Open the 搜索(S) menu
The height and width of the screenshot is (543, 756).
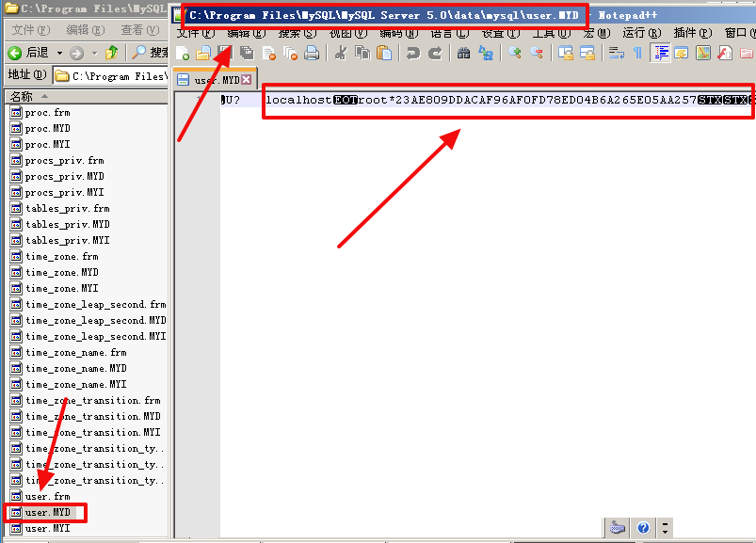pyautogui.click(x=298, y=33)
